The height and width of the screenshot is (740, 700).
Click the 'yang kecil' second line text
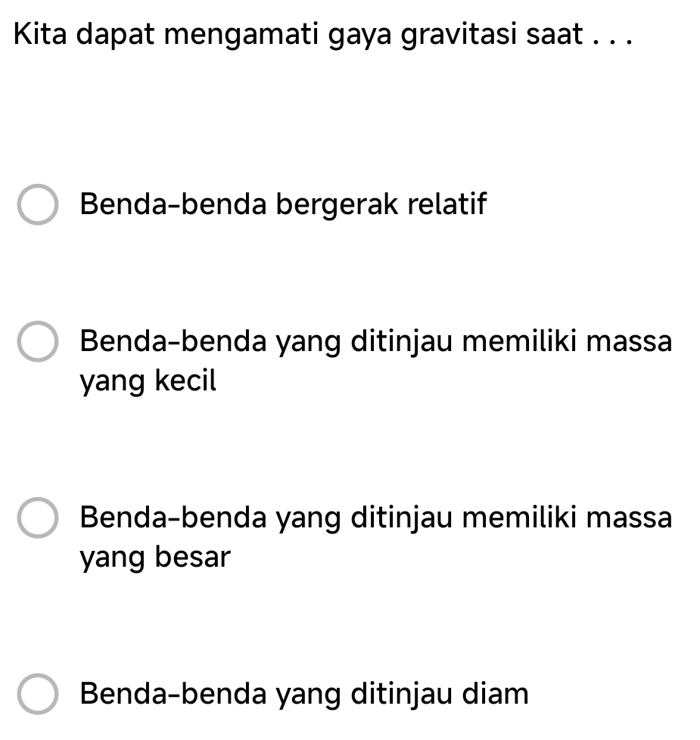point(148,381)
